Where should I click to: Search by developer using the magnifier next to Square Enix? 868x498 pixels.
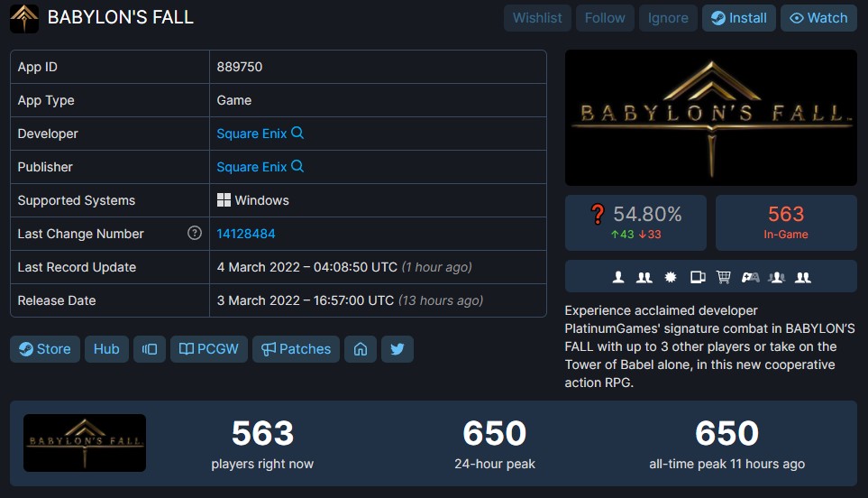coord(297,133)
